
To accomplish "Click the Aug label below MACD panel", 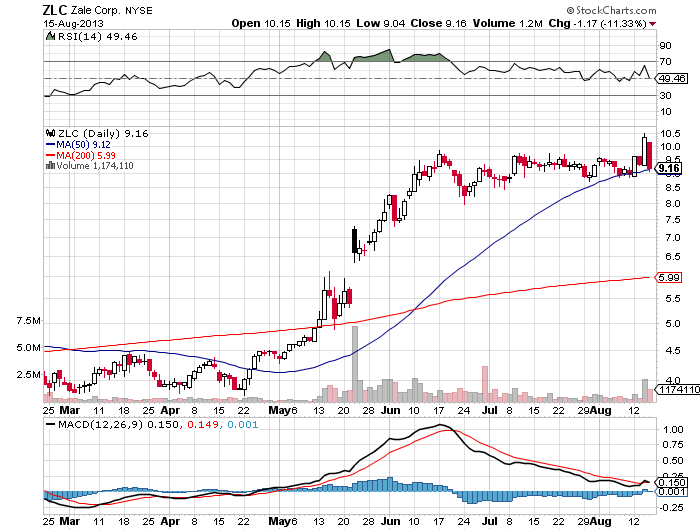I will 600,522.
